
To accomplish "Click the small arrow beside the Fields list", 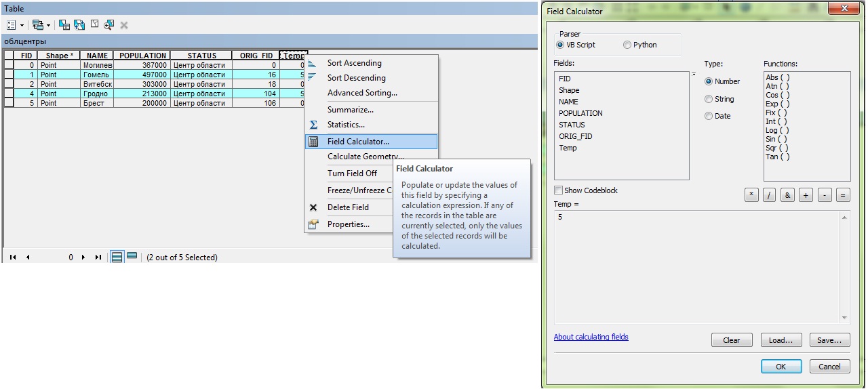I will 693,75.
